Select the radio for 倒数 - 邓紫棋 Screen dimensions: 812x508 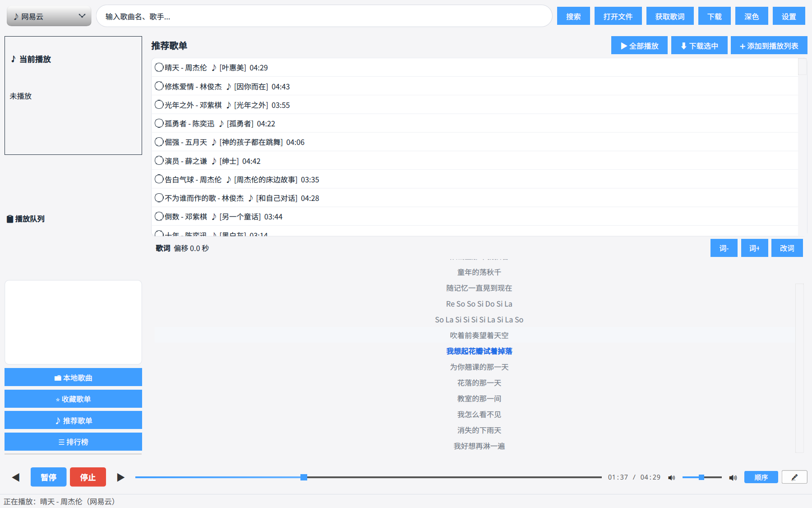[x=159, y=216]
